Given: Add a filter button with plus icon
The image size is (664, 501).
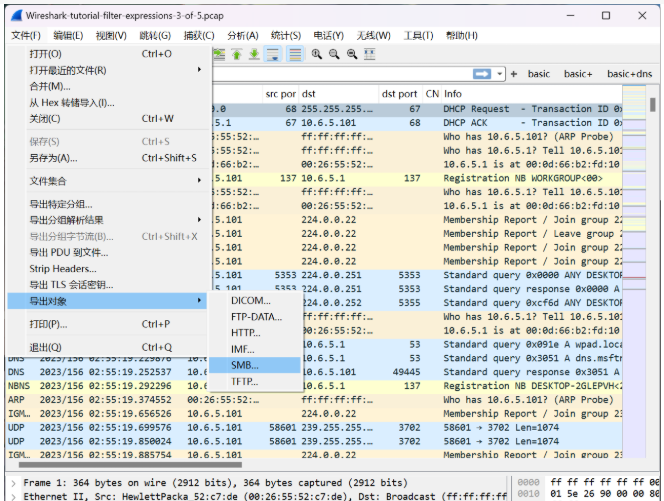Looking at the screenshot, I should (x=514, y=74).
